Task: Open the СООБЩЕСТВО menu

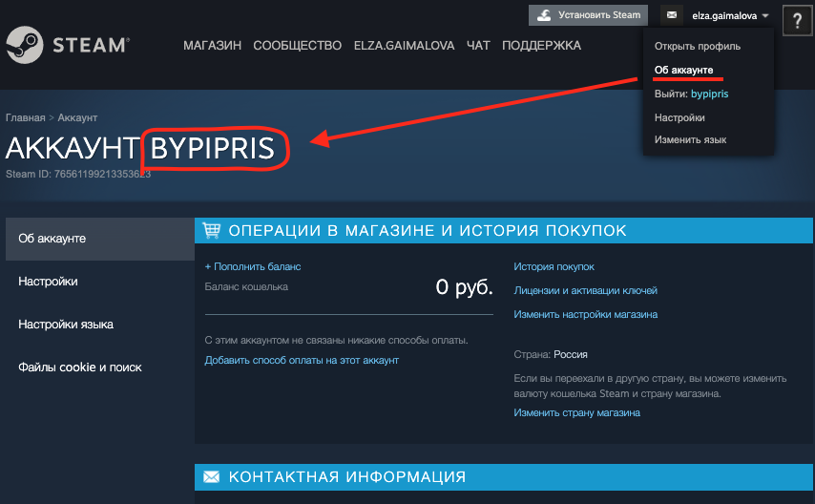Action: coord(298,46)
